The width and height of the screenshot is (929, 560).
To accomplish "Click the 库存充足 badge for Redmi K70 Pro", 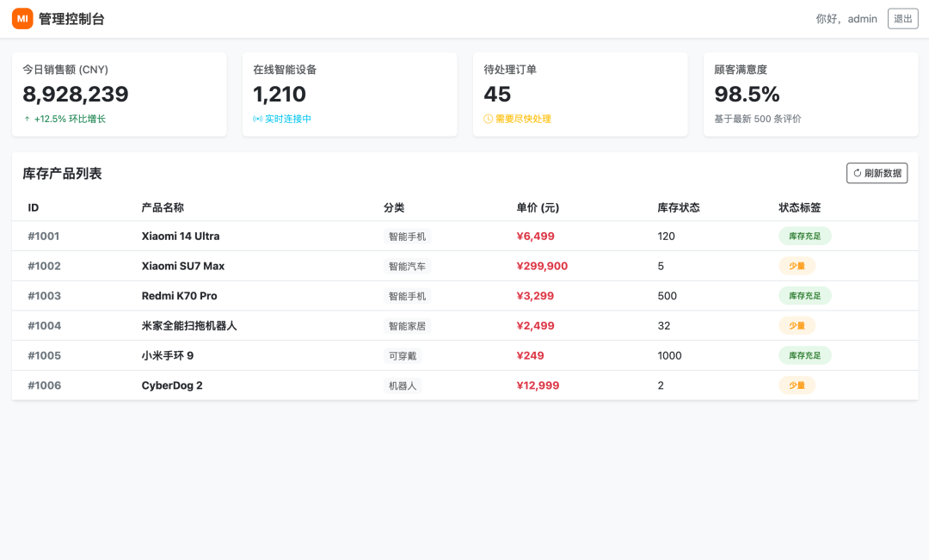I will coord(804,296).
